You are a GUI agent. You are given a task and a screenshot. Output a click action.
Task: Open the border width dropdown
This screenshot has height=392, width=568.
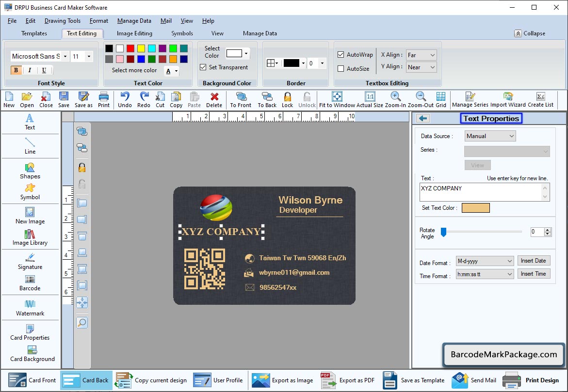click(x=322, y=63)
